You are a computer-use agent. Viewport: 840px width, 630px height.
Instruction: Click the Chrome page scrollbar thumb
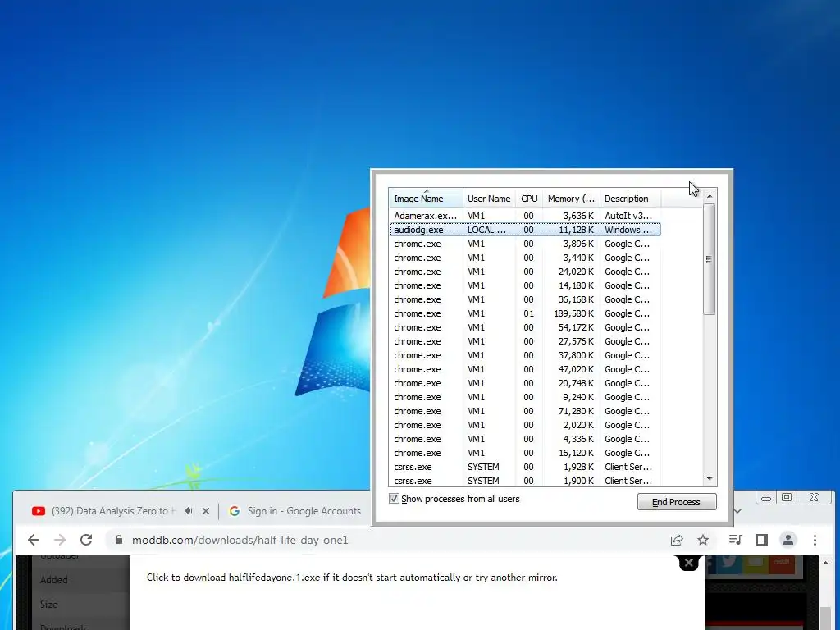click(x=825, y=619)
